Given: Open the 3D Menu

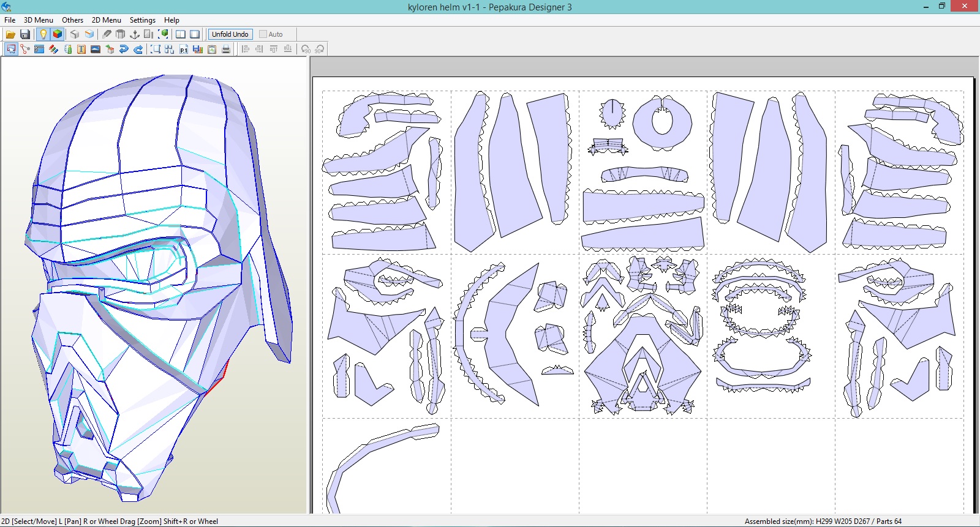Looking at the screenshot, I should (39, 20).
